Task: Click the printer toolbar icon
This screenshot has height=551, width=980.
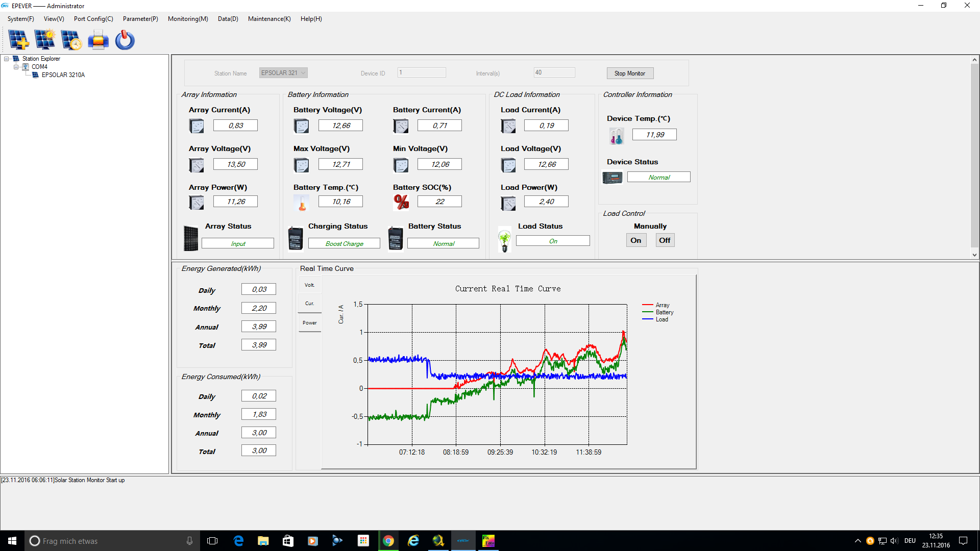Action: [x=98, y=40]
